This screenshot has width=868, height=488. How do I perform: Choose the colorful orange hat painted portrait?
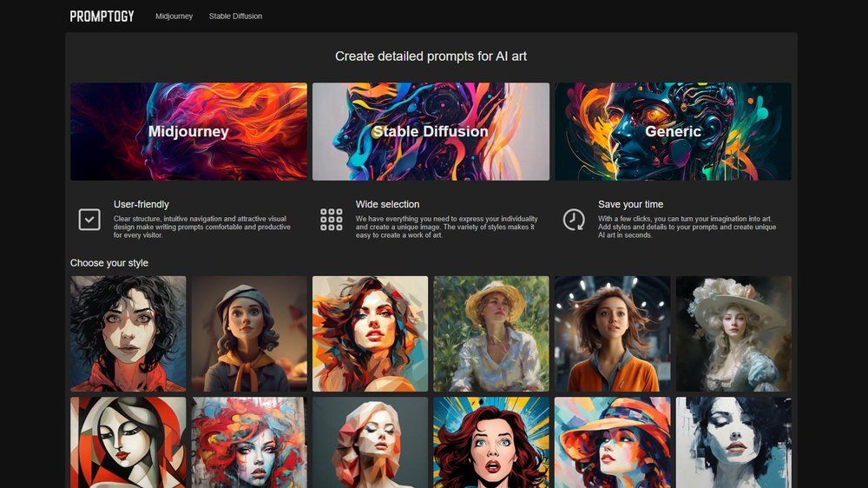[612, 443]
